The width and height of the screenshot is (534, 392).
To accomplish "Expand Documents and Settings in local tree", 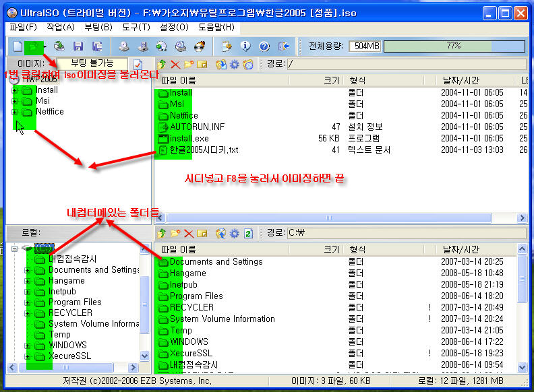I will click(27, 270).
